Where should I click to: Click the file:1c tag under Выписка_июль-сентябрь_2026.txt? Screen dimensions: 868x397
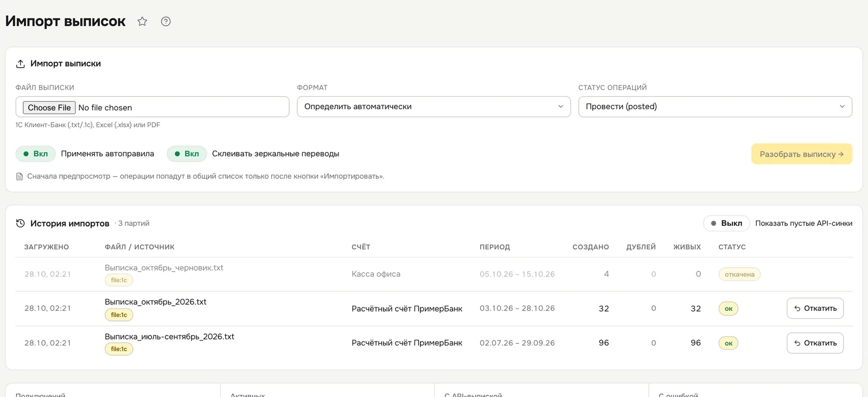click(119, 349)
